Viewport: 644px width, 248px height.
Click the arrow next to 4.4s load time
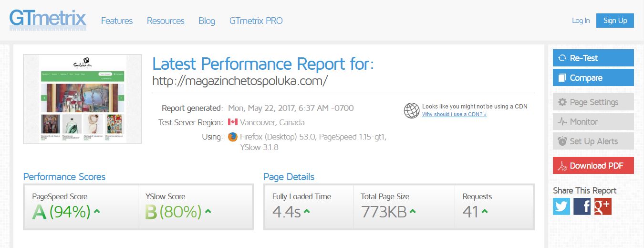[x=307, y=211]
